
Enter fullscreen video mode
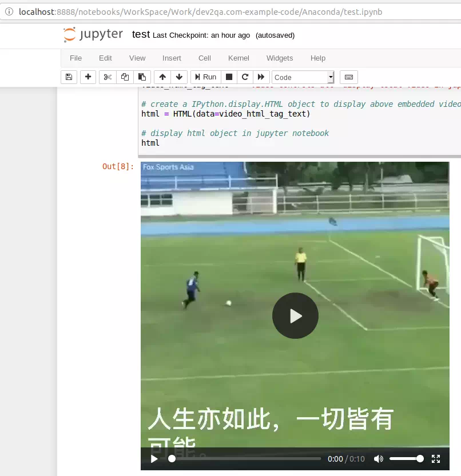point(436,459)
